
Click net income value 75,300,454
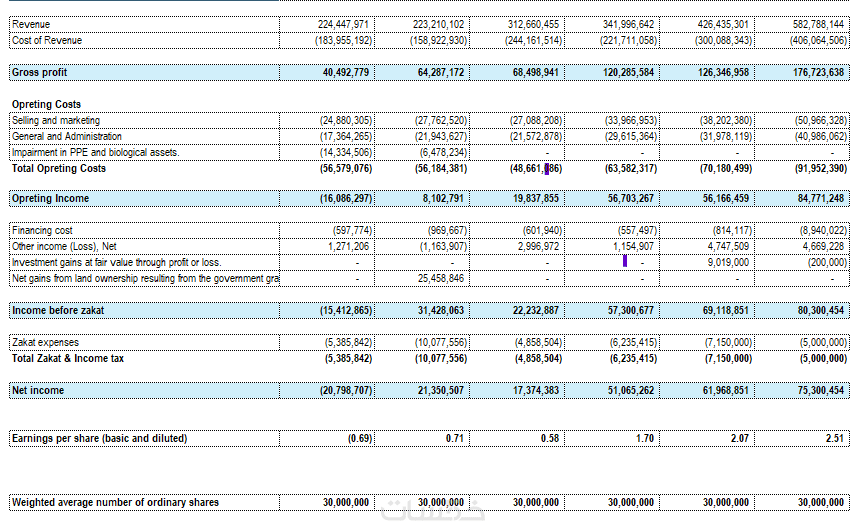coord(821,391)
